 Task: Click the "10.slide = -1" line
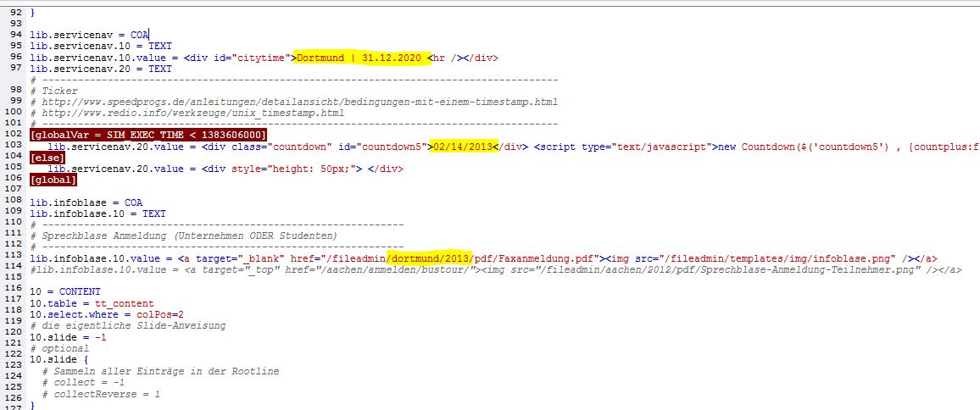[68, 336]
